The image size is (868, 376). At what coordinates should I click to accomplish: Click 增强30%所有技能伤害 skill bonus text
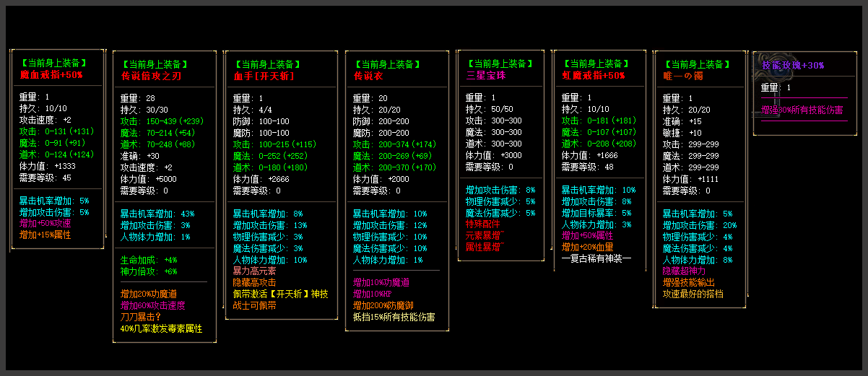[802, 110]
